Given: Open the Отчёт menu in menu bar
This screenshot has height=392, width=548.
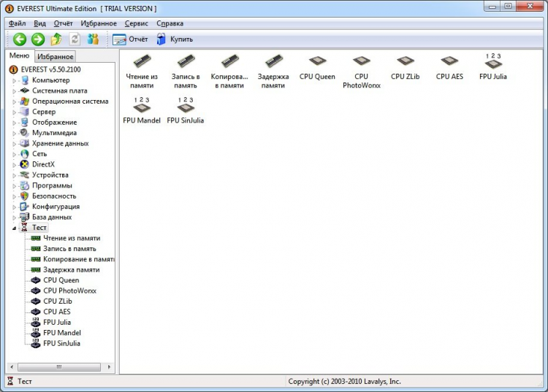Looking at the screenshot, I should click(x=64, y=23).
